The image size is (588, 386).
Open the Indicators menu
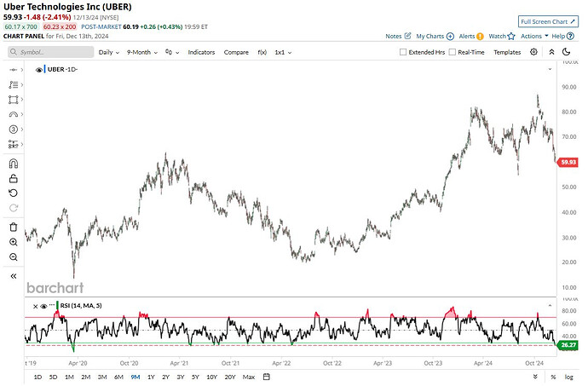click(x=201, y=52)
